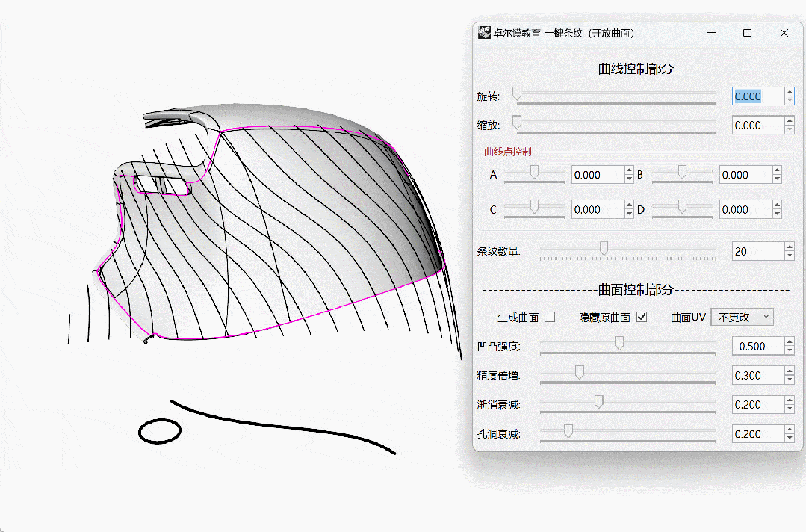Uncheck the 隐藏原曲面 checkbox
The height and width of the screenshot is (532, 806).
(x=641, y=317)
